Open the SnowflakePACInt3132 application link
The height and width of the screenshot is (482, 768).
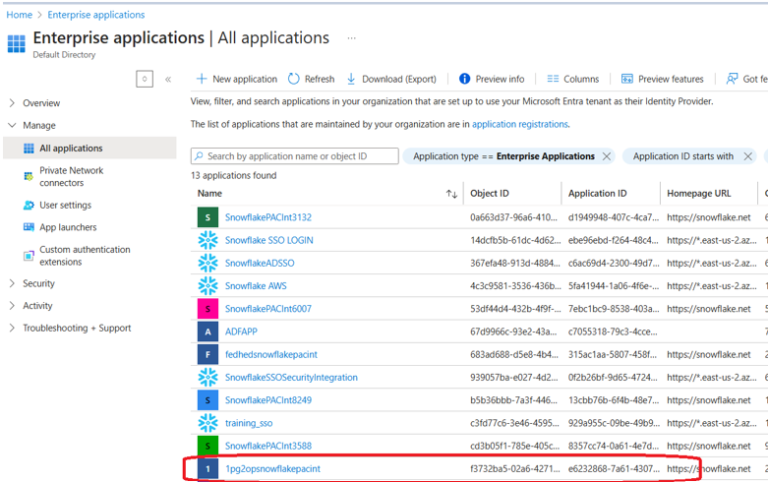[268, 217]
